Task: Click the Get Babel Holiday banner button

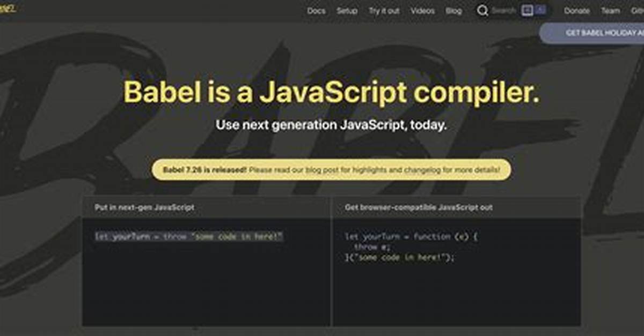Action: [592, 33]
